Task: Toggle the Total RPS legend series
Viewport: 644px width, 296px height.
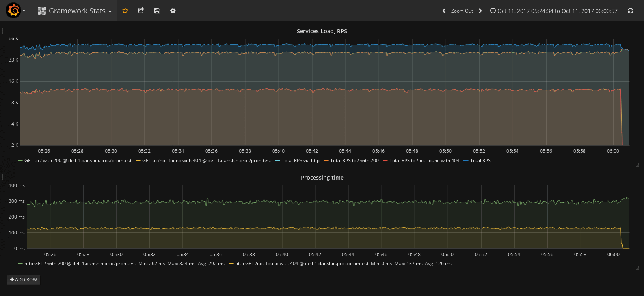Action: (x=480, y=161)
